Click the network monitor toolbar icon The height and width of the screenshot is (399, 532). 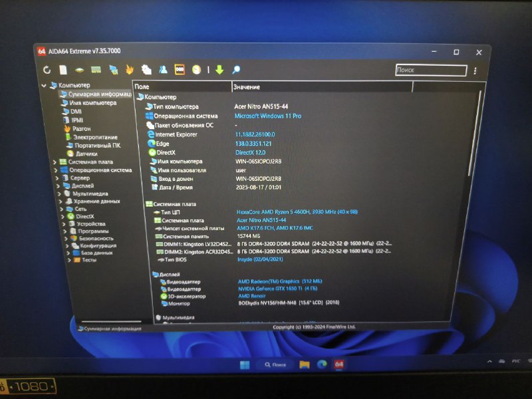tap(113, 70)
